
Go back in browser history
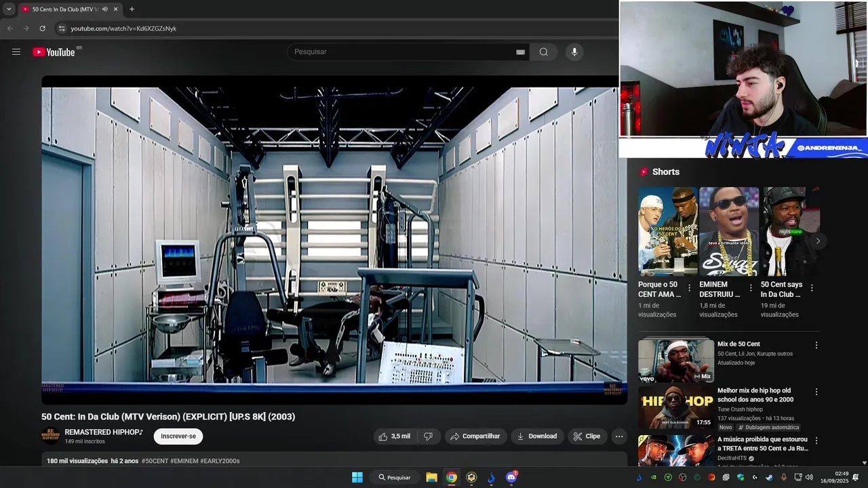(x=9, y=28)
